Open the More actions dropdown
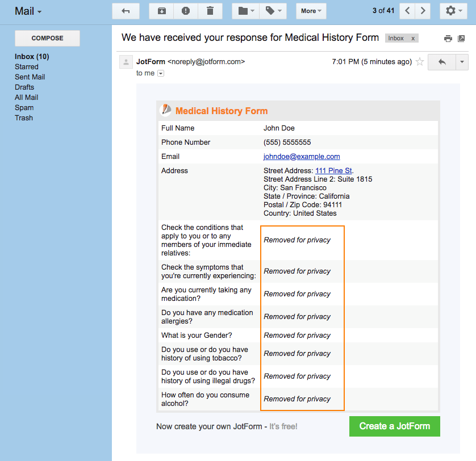 coord(311,11)
